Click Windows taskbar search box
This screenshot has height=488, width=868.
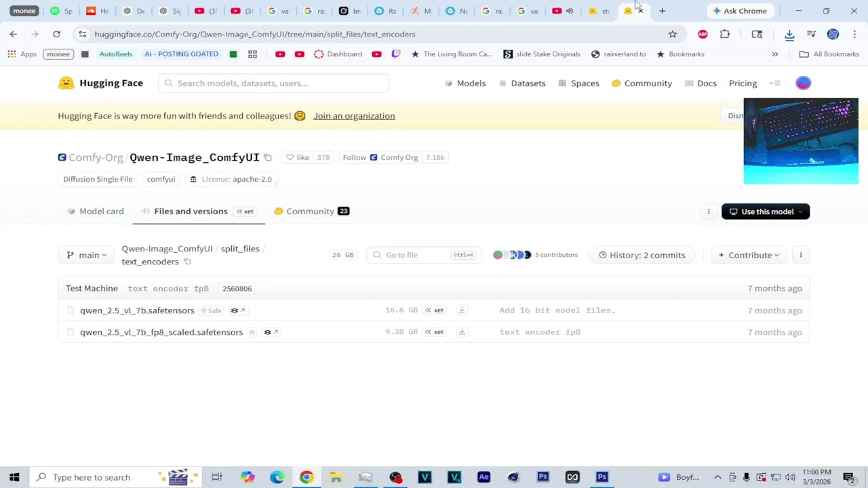pyautogui.click(x=115, y=477)
